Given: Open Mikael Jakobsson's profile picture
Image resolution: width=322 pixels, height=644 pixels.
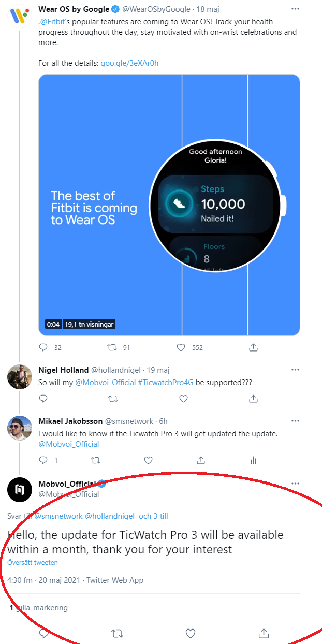Looking at the screenshot, I should 20,428.
